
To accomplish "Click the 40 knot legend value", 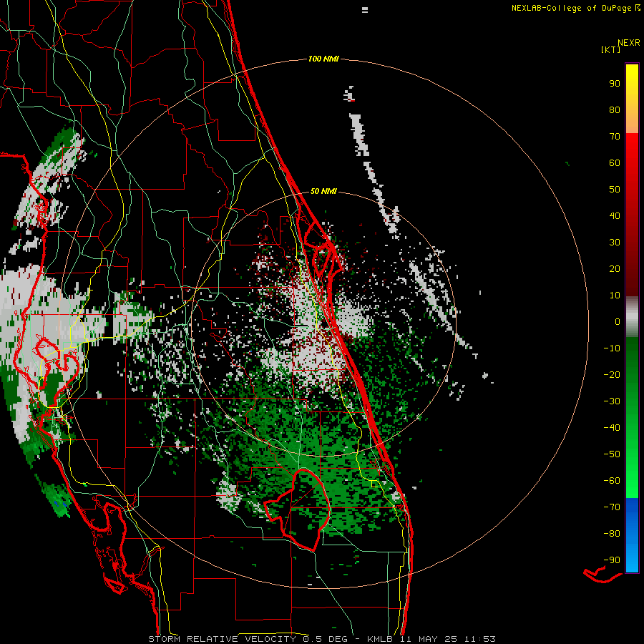I will coord(615,216).
